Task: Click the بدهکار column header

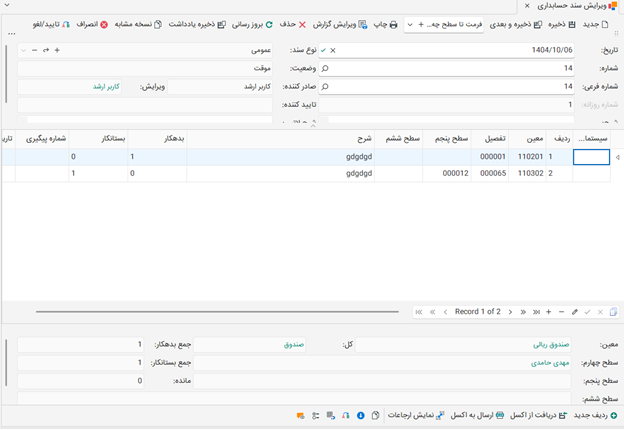Action: (157, 139)
